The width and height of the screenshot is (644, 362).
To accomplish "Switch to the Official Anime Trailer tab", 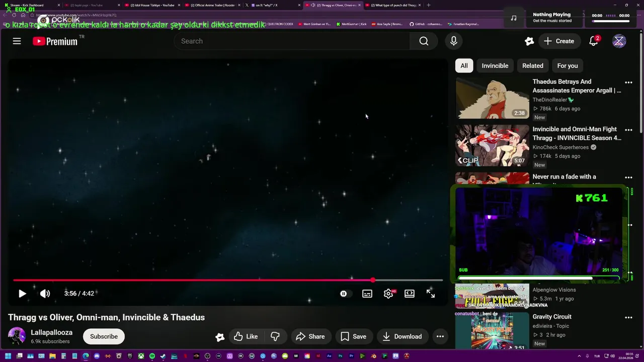I will coord(213,5).
